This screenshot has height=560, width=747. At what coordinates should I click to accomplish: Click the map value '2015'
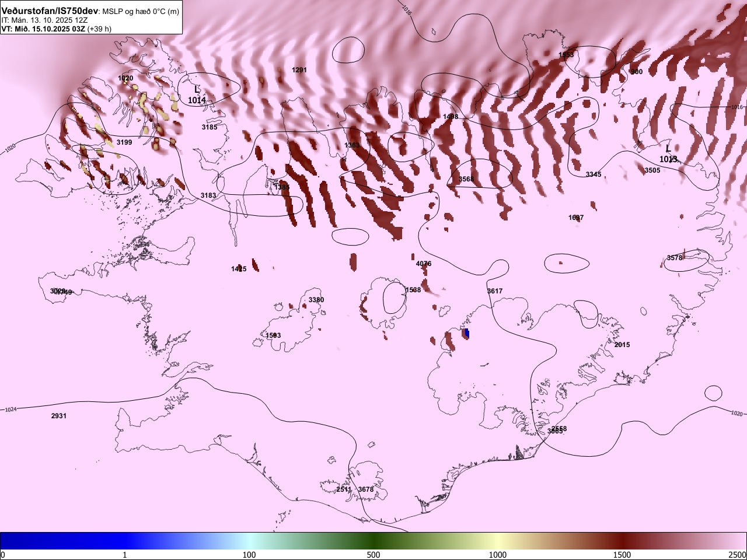pos(622,345)
